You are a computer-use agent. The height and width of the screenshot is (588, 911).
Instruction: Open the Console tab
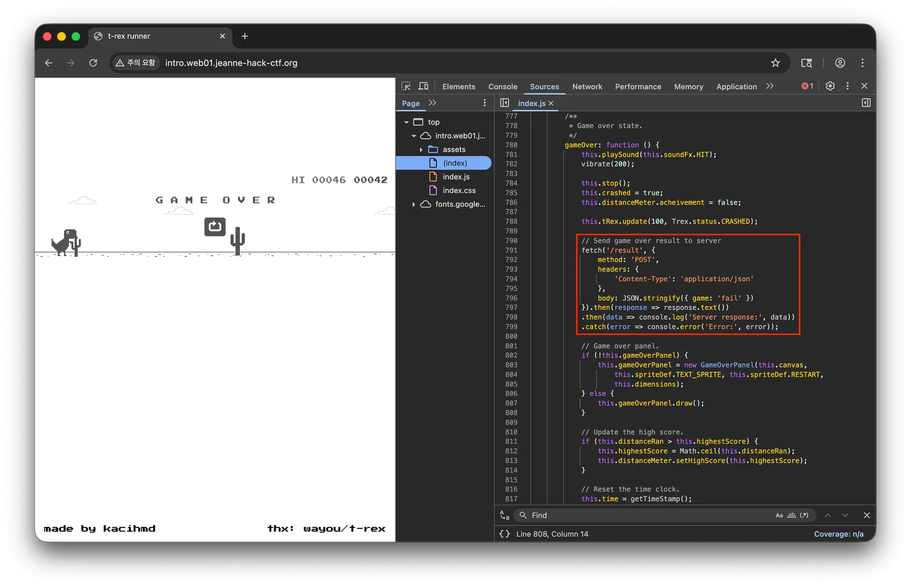click(x=503, y=87)
